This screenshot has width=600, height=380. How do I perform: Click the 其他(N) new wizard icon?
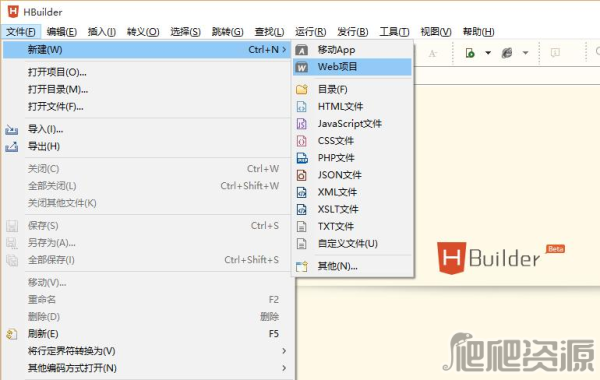302,266
